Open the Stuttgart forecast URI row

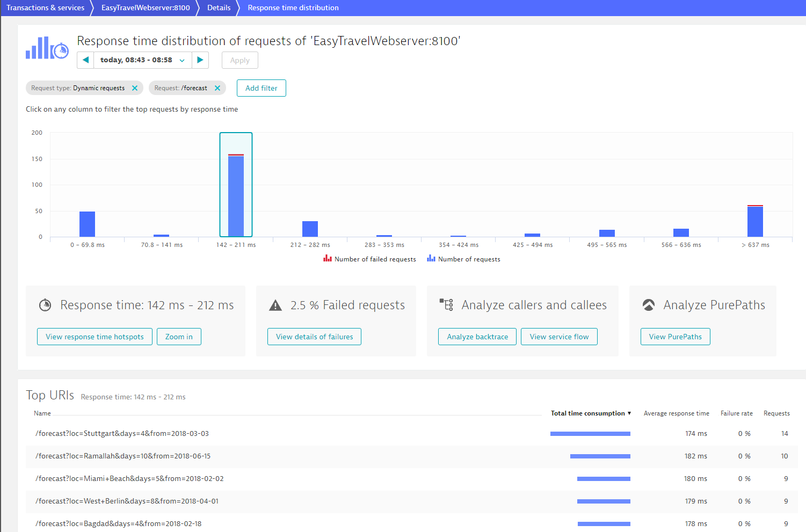[122, 433]
